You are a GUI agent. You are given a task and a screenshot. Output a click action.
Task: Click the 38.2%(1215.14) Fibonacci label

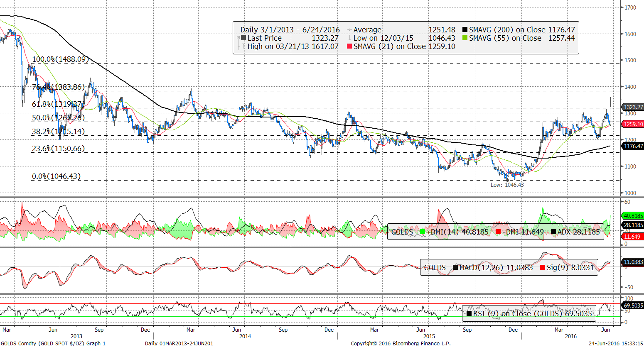pyautogui.click(x=59, y=132)
